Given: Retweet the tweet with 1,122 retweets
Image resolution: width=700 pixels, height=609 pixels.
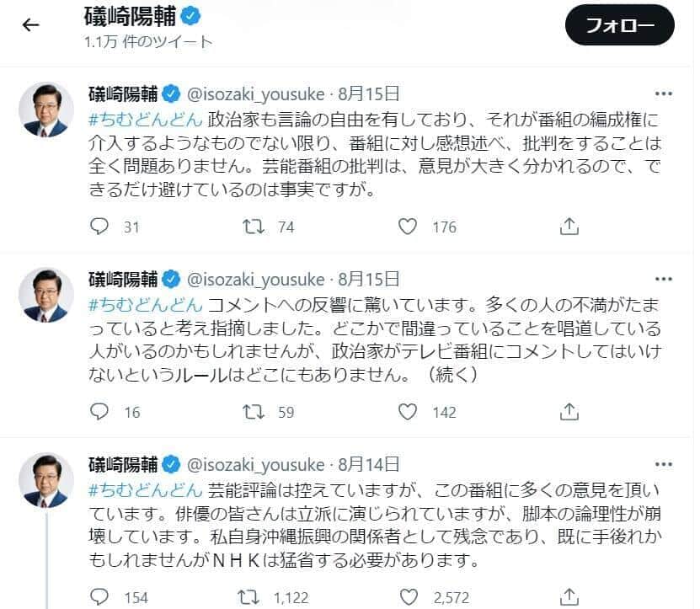Looking at the screenshot, I should (x=249, y=594).
